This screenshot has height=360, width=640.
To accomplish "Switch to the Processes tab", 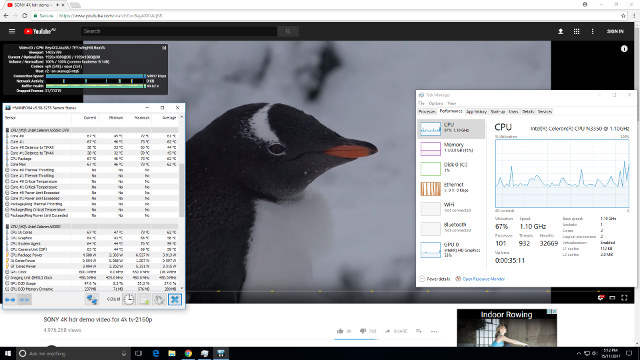I will coord(427,111).
